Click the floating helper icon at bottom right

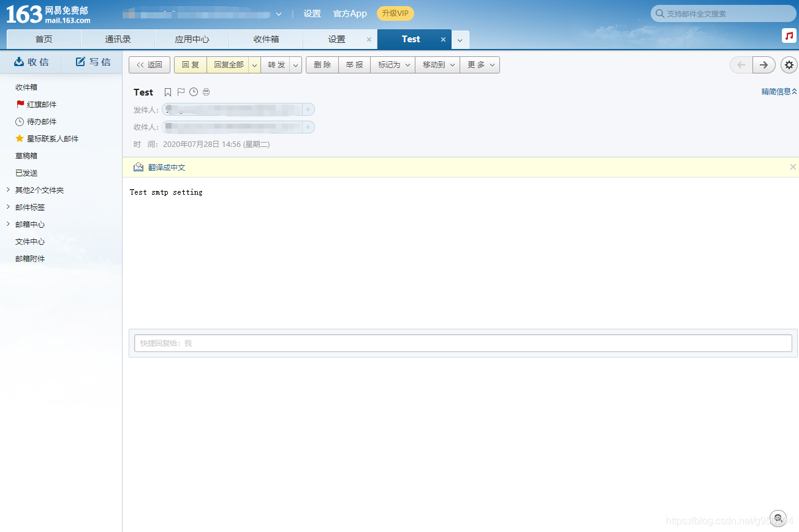(x=778, y=518)
